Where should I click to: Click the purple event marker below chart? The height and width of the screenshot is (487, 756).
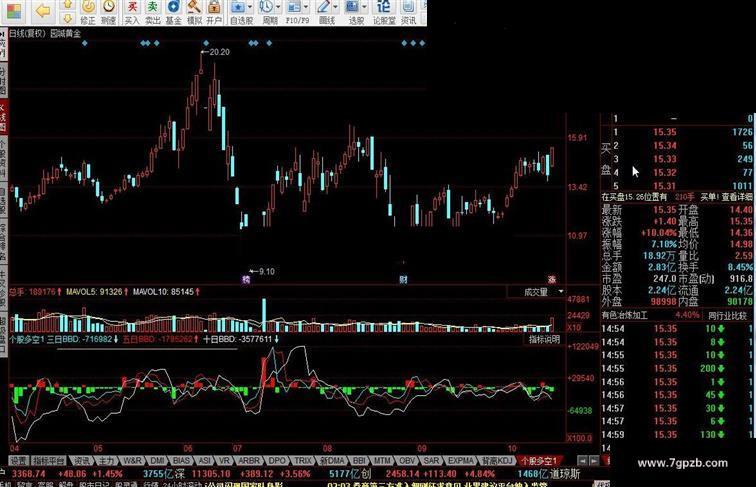[x=246, y=279]
